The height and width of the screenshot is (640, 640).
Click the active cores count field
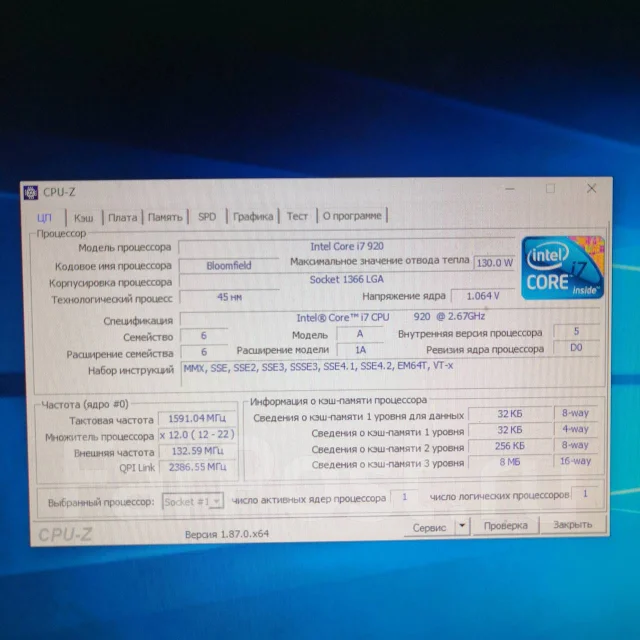(x=404, y=497)
